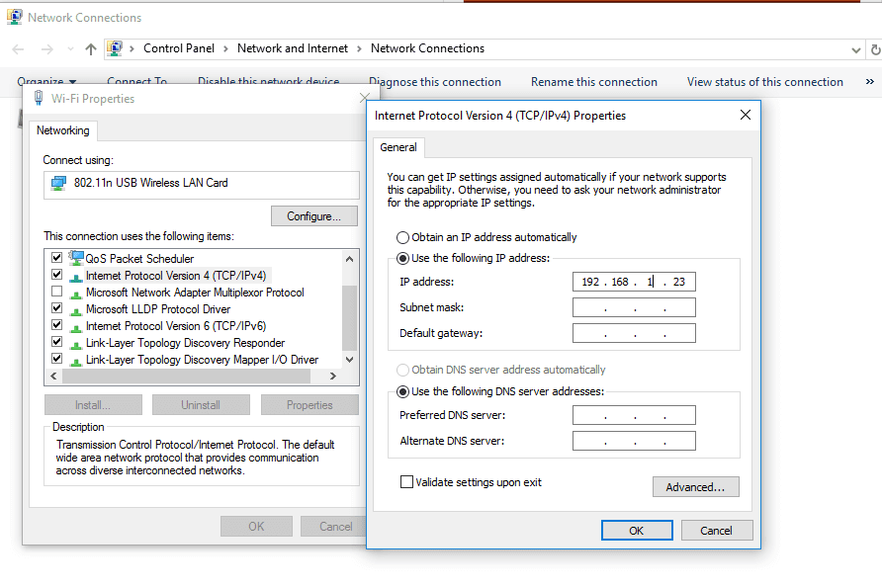Image resolution: width=882 pixels, height=588 pixels.
Task: Click the Wi-Fi icon on Wi-Fi Properties dialog
Action: (x=37, y=98)
